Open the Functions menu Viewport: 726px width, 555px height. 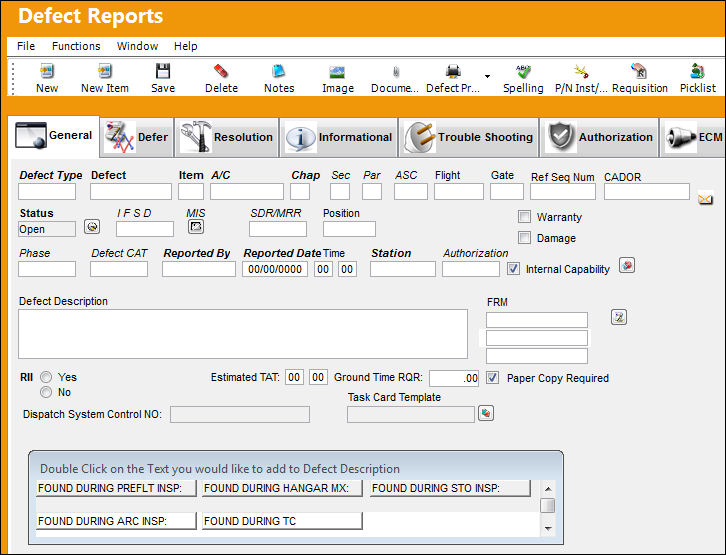76,46
